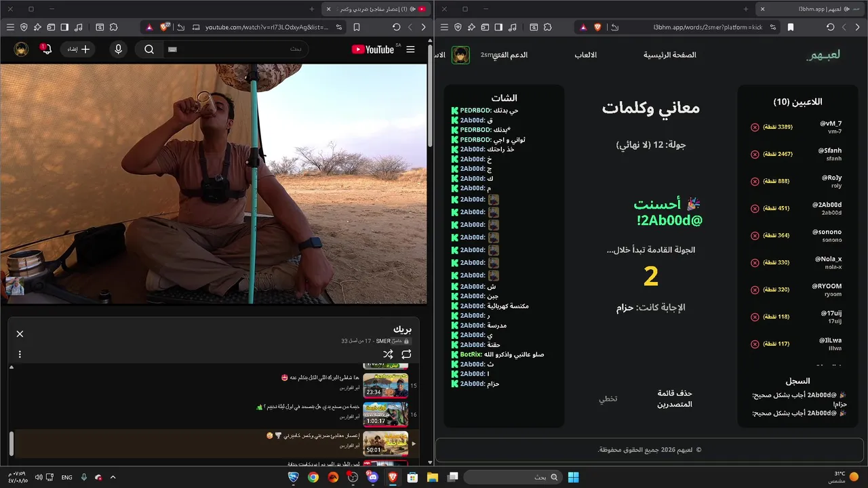Open Brave main menu in YouTube window

coord(9,27)
